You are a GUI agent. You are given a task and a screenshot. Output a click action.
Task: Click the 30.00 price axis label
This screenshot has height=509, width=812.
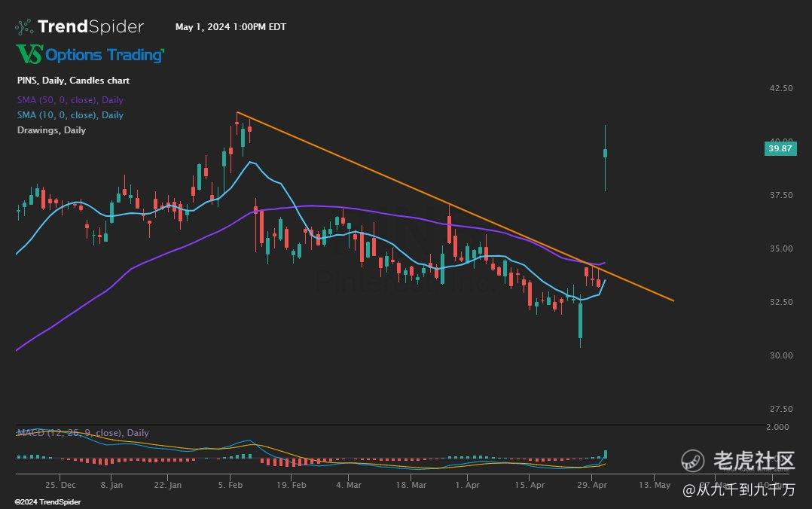(x=781, y=355)
